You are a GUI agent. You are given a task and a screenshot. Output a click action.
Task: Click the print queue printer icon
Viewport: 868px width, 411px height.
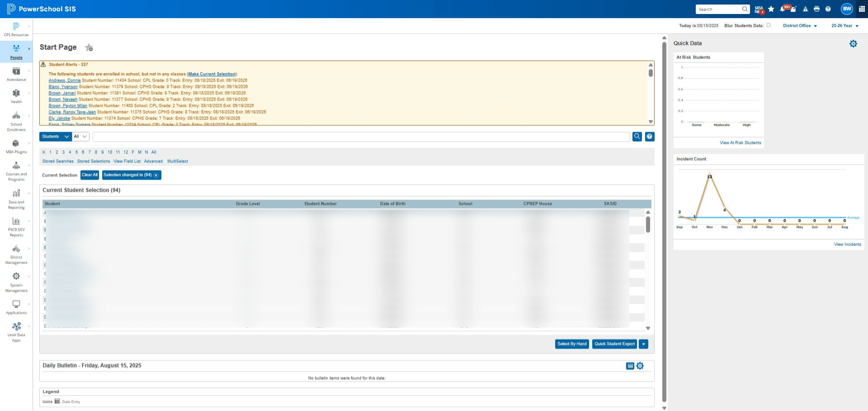[816, 9]
